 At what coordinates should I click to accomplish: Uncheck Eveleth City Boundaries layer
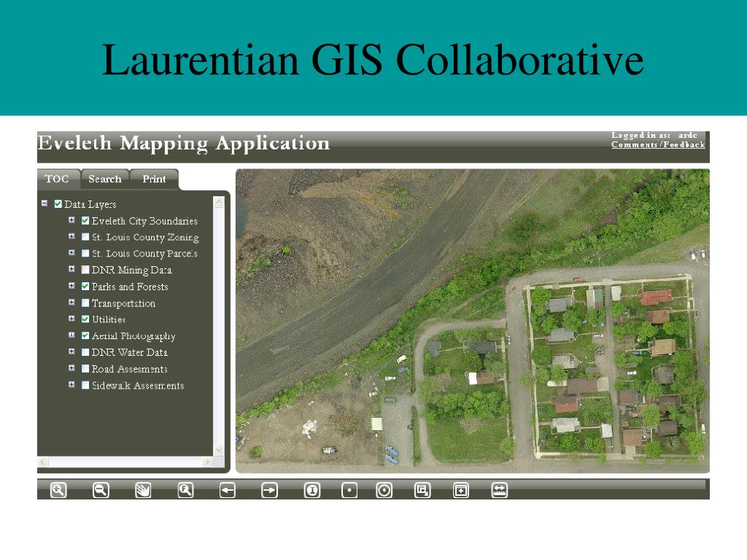[x=85, y=220]
